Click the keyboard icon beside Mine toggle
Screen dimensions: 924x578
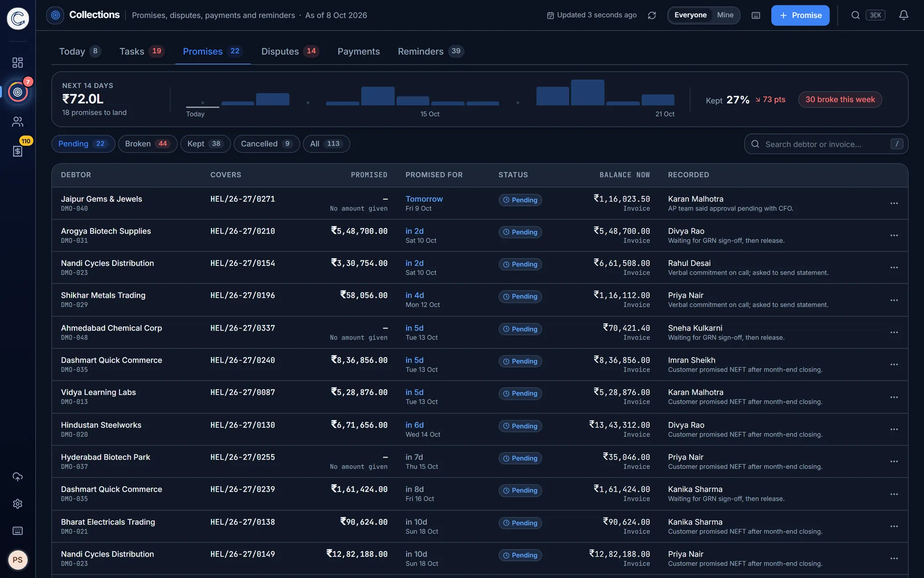[x=756, y=15]
